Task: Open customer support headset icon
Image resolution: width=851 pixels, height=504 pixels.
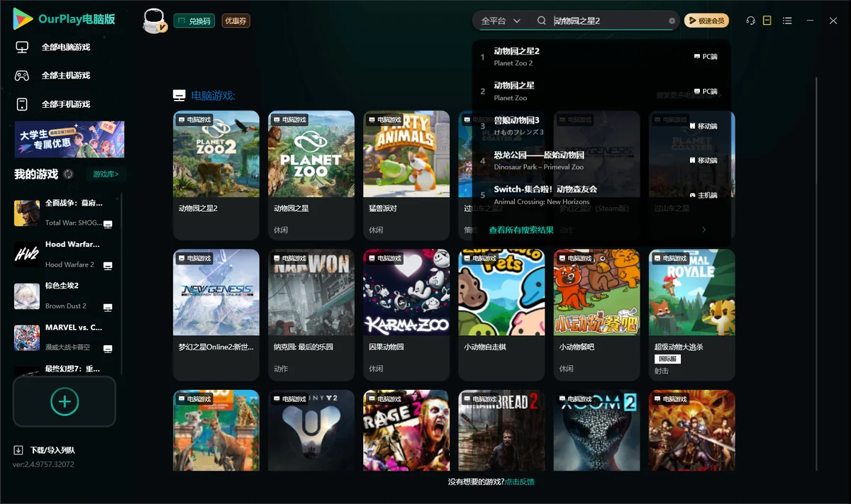Action: 750,21
